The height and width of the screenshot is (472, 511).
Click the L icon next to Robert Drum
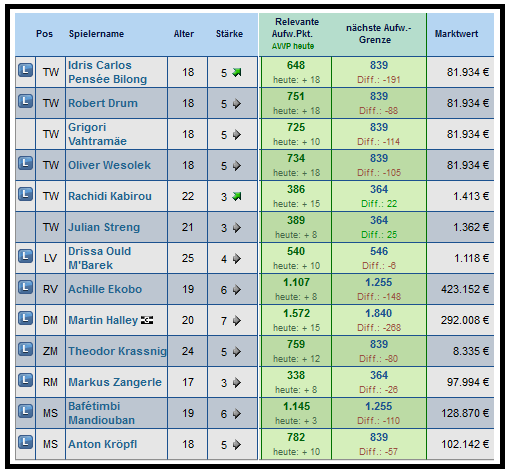(x=25, y=101)
